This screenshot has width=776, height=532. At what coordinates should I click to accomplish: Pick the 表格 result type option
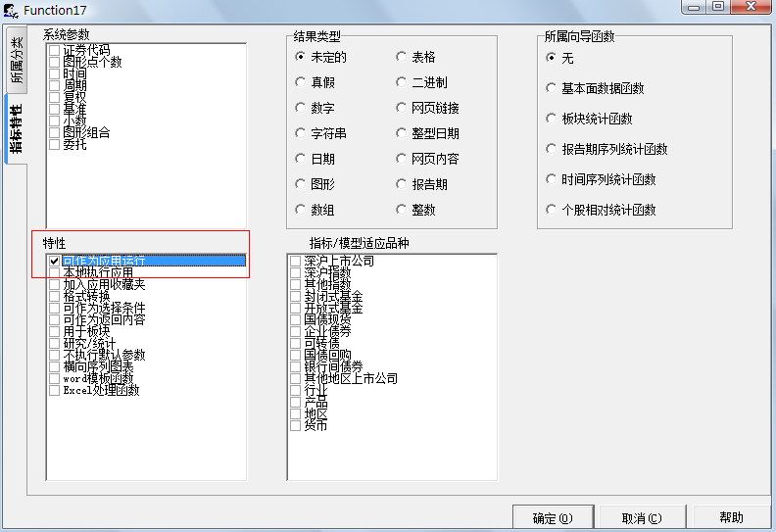[402, 57]
